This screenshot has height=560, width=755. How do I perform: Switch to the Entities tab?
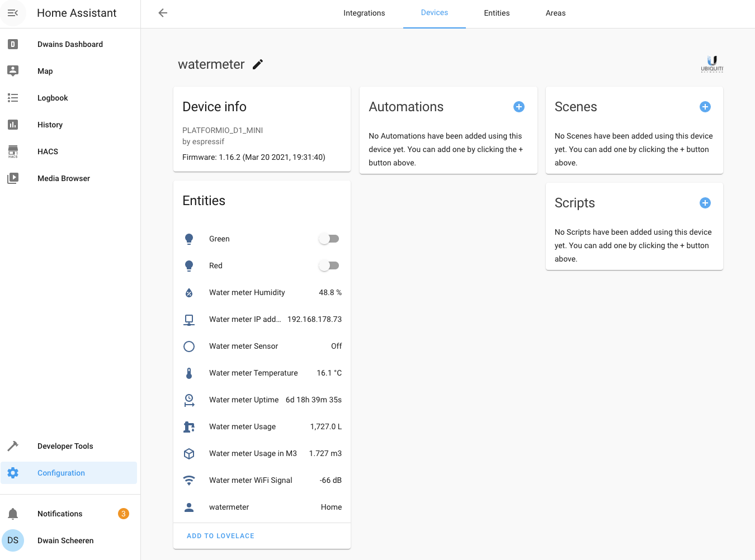click(497, 13)
